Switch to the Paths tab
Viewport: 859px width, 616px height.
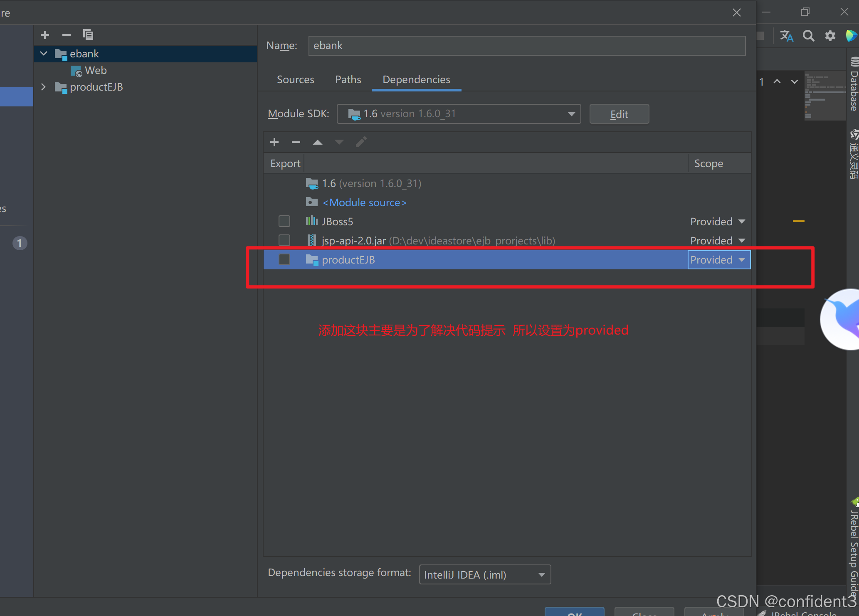[x=348, y=79]
